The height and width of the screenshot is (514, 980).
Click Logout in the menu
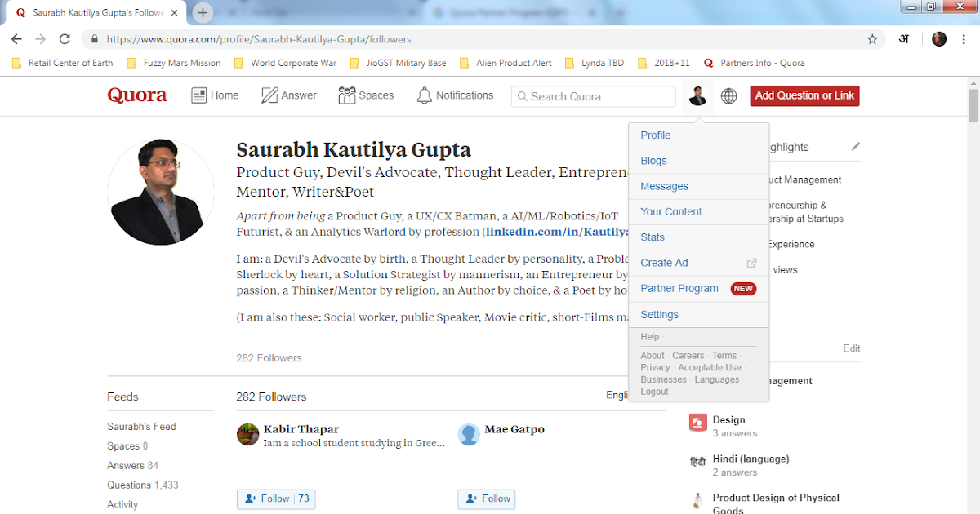pos(654,392)
